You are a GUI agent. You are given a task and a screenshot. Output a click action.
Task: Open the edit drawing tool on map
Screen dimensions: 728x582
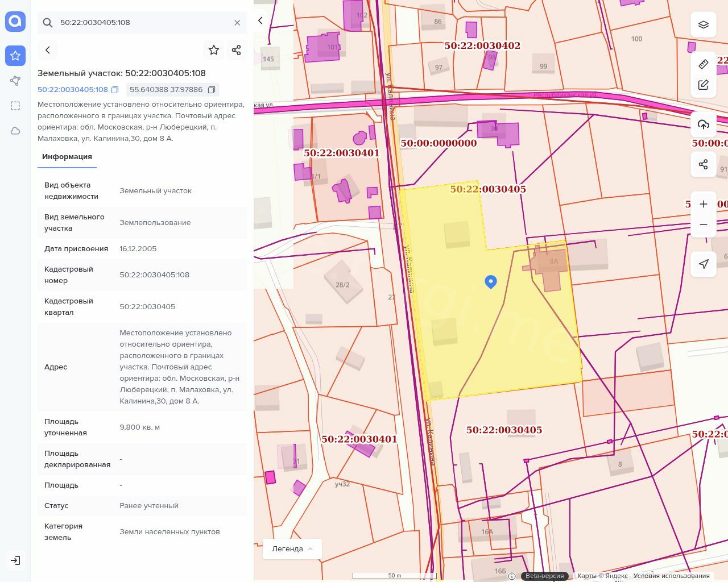(x=704, y=85)
